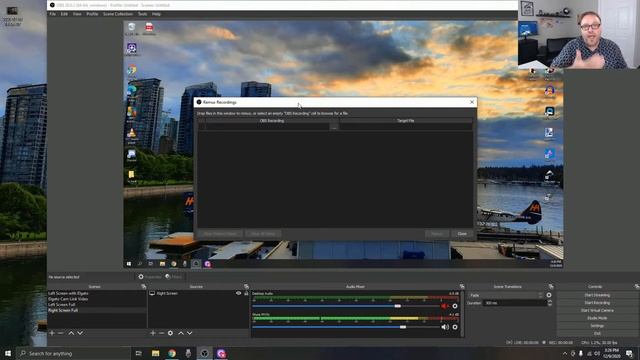Open transition properties gear beside Fade
Image resolution: width=640 pixels, height=360 pixels.
coord(549,295)
